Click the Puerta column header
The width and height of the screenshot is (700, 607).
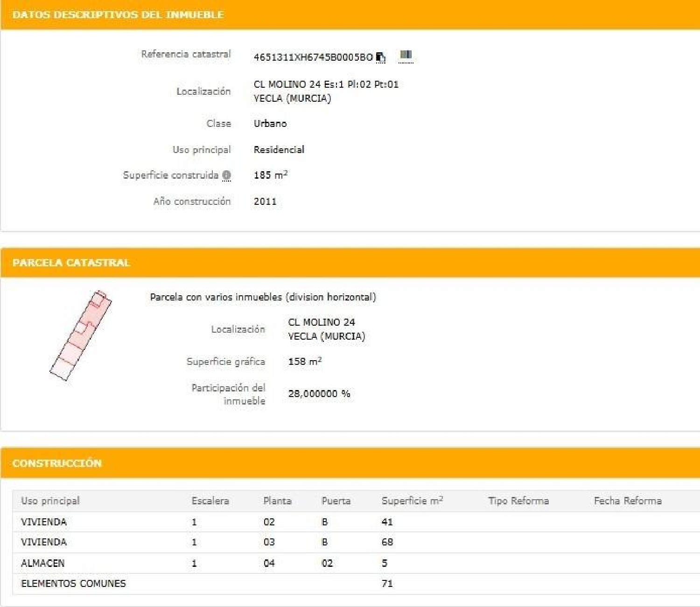click(x=336, y=501)
